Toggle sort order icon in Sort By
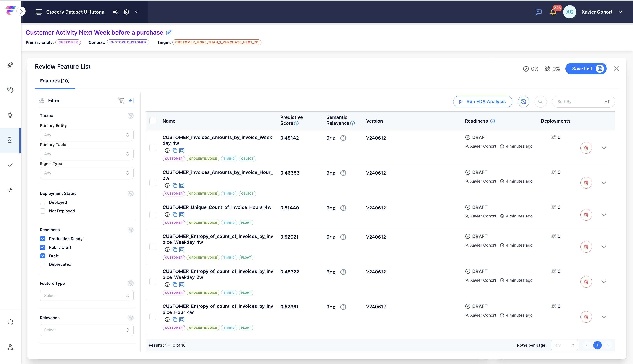This screenshot has width=633, height=364. pyautogui.click(x=607, y=102)
